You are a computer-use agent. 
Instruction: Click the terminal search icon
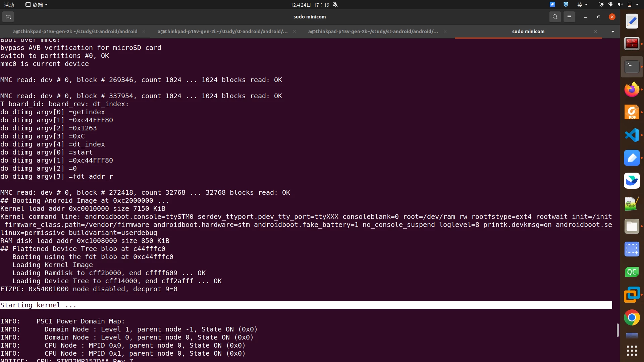(x=555, y=17)
